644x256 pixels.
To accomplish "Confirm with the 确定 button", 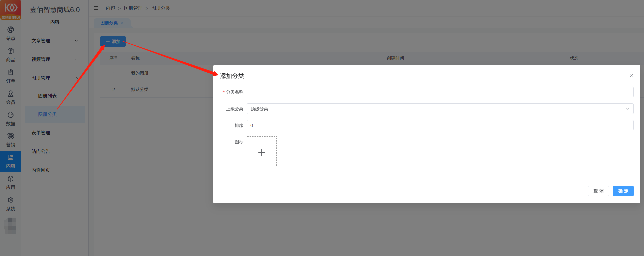I will [623, 191].
